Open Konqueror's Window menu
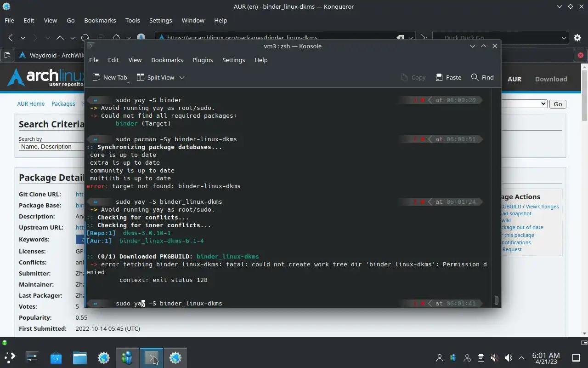The image size is (588, 368). [193, 20]
